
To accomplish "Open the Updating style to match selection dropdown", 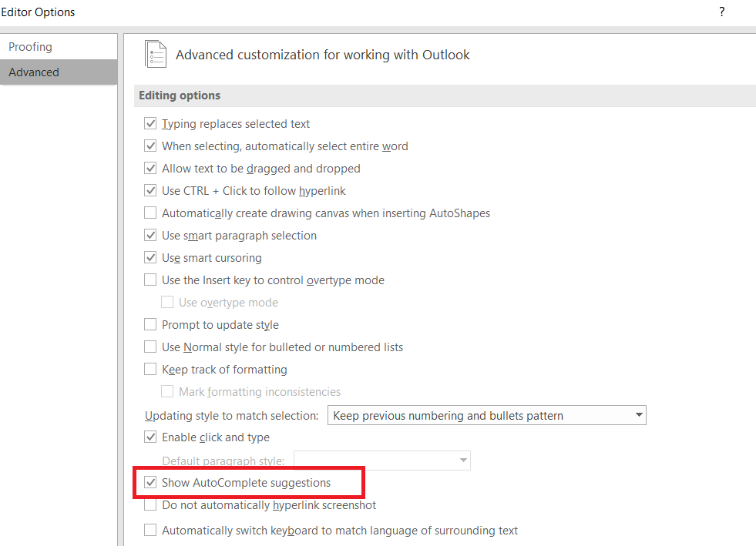I will click(639, 415).
